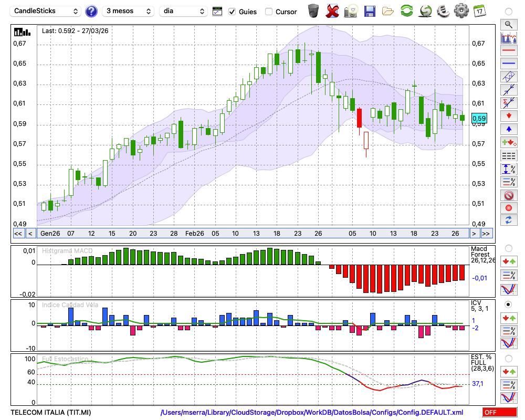Uncheck the Guies checkbox
The image size is (525, 420).
[232, 12]
